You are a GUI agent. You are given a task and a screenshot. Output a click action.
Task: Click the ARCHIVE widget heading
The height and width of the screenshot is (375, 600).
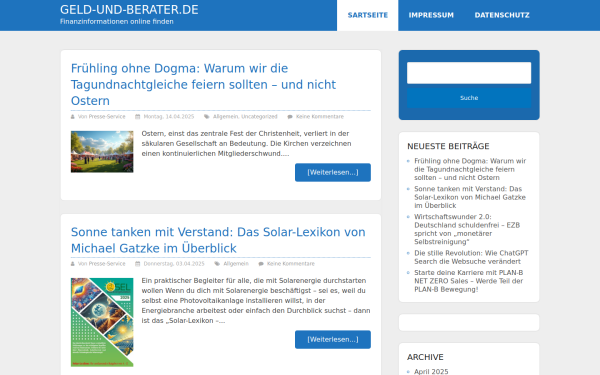coord(425,357)
